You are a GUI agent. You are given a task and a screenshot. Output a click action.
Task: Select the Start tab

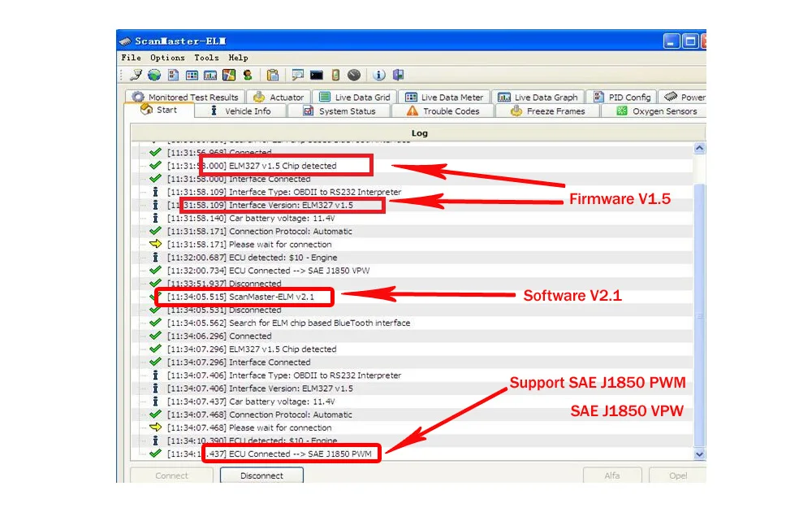pyautogui.click(x=159, y=110)
